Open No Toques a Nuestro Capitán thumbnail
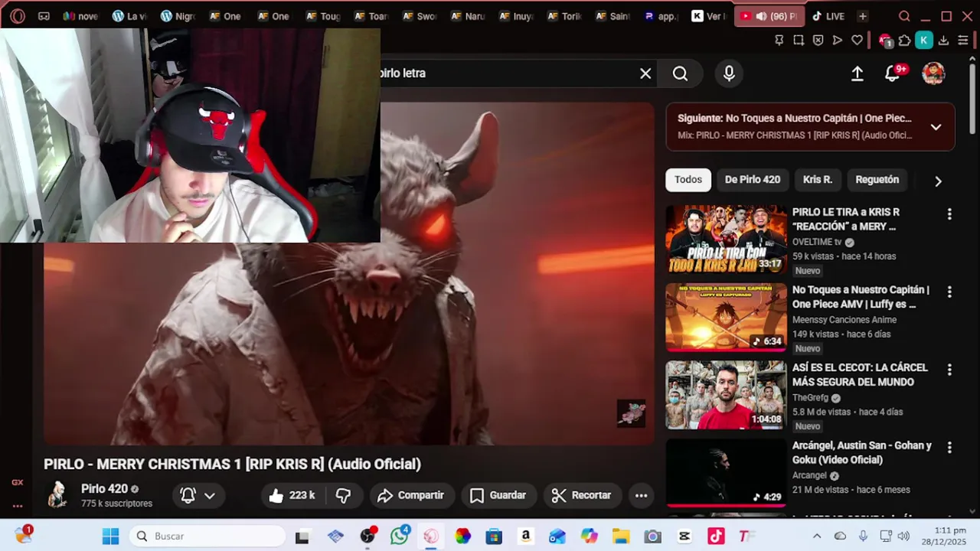The width and height of the screenshot is (980, 551). [x=726, y=318]
